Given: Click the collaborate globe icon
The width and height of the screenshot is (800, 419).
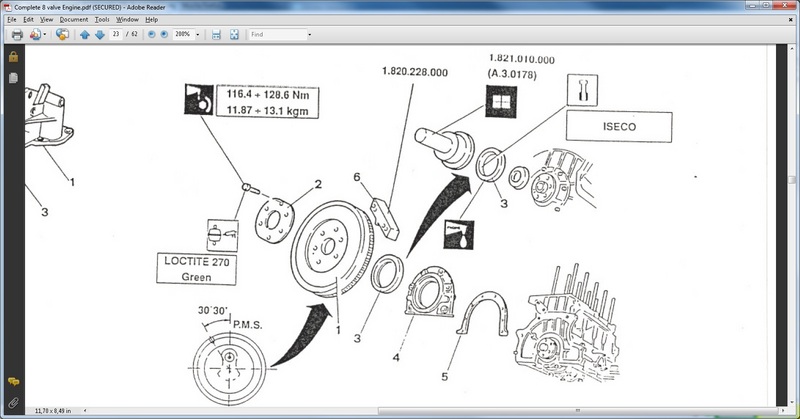Looking at the screenshot, I should (x=62, y=34).
